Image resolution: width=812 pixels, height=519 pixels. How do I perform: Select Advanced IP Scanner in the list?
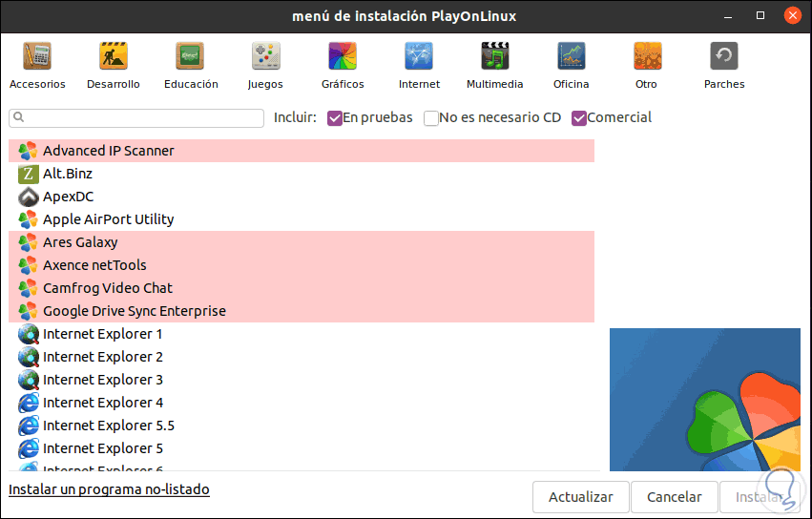109,151
